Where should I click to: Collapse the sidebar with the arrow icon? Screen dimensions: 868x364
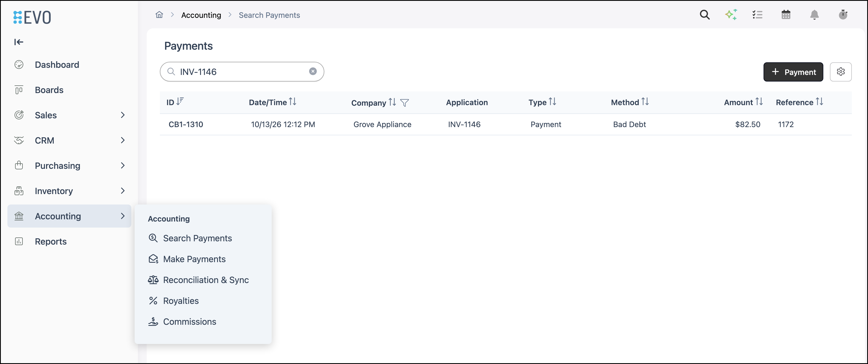19,42
